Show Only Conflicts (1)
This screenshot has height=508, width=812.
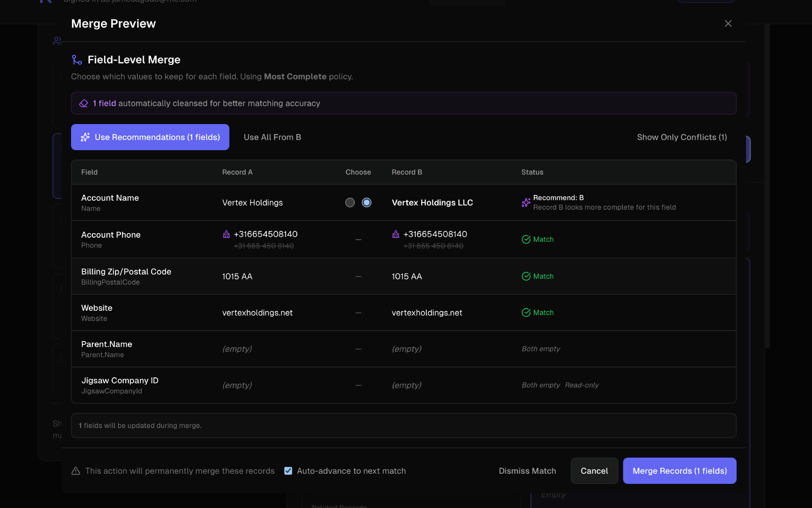pos(682,137)
